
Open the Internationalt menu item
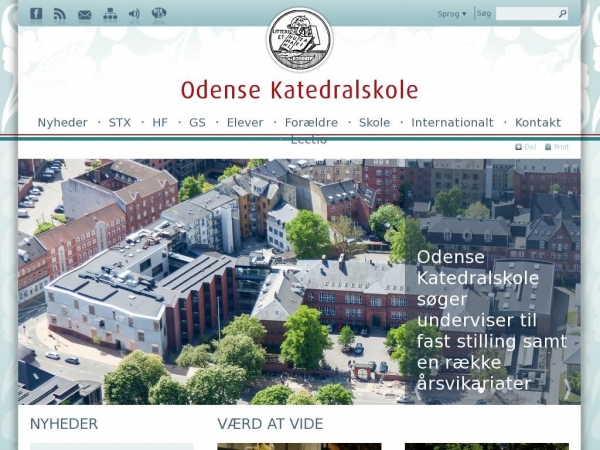pos(453,122)
